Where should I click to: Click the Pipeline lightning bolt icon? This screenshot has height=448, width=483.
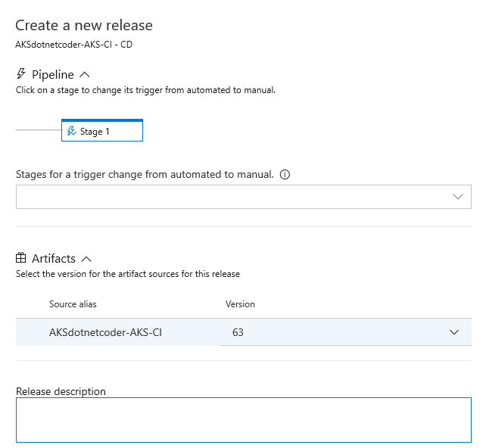21,73
